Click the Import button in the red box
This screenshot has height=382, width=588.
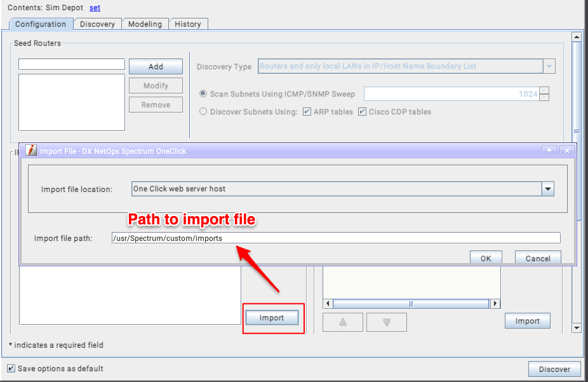click(x=272, y=318)
